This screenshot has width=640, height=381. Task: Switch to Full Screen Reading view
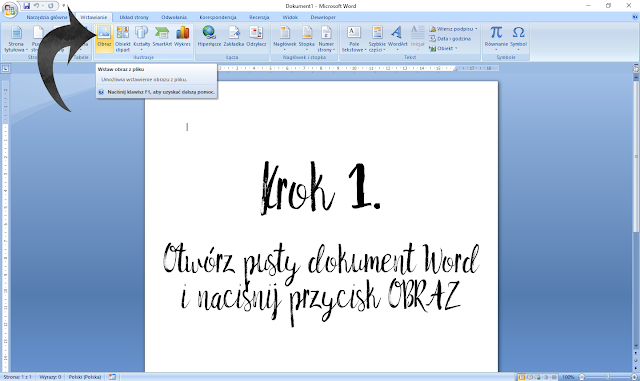tap(530, 377)
